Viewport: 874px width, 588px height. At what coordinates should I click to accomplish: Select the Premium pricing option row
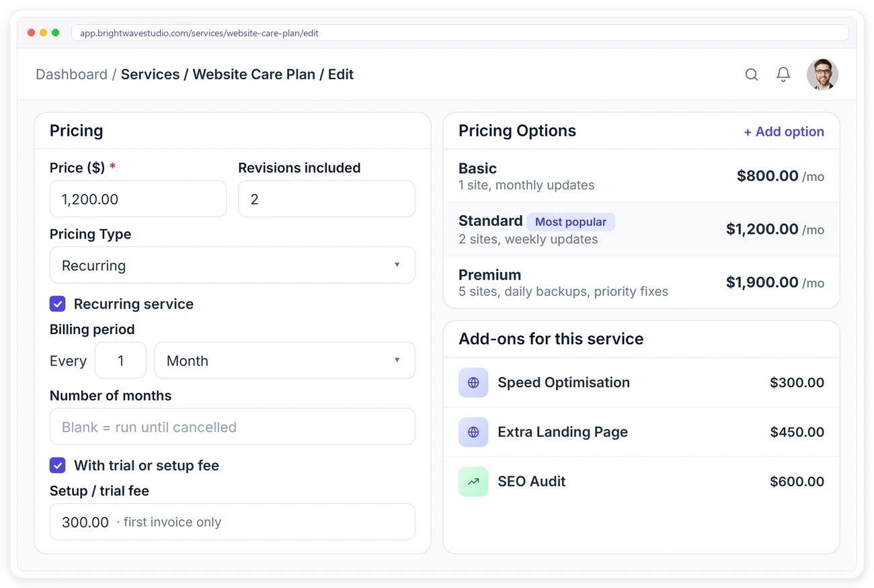(641, 282)
